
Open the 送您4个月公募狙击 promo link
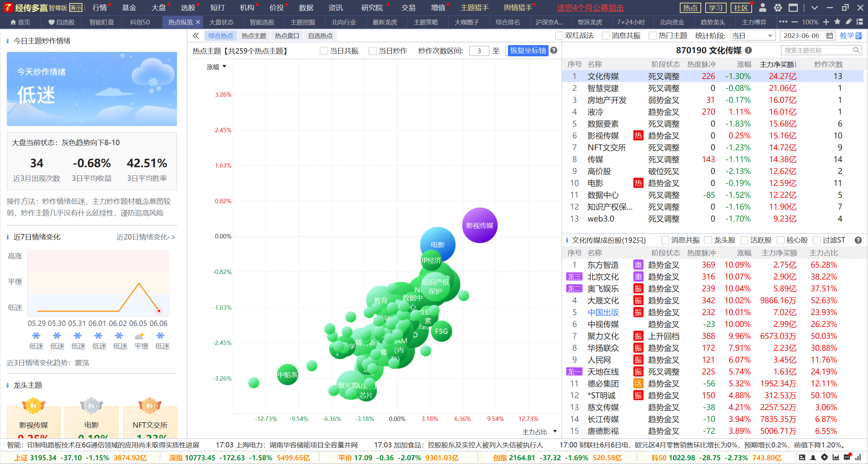tap(590, 7)
